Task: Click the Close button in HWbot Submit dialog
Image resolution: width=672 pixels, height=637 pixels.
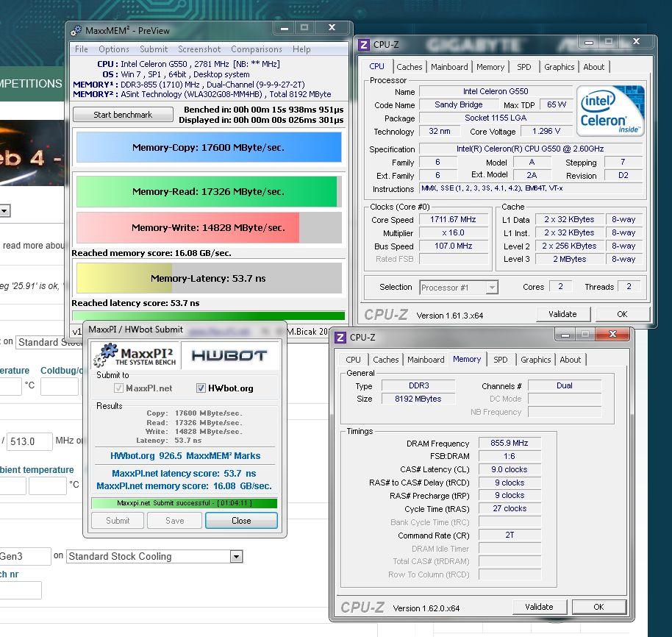Action: click(241, 520)
